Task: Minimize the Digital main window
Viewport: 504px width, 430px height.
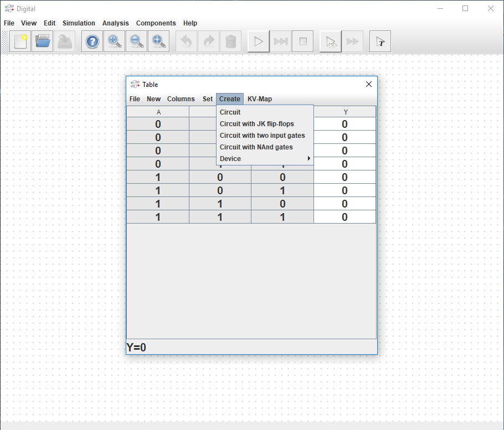Action: click(440, 8)
